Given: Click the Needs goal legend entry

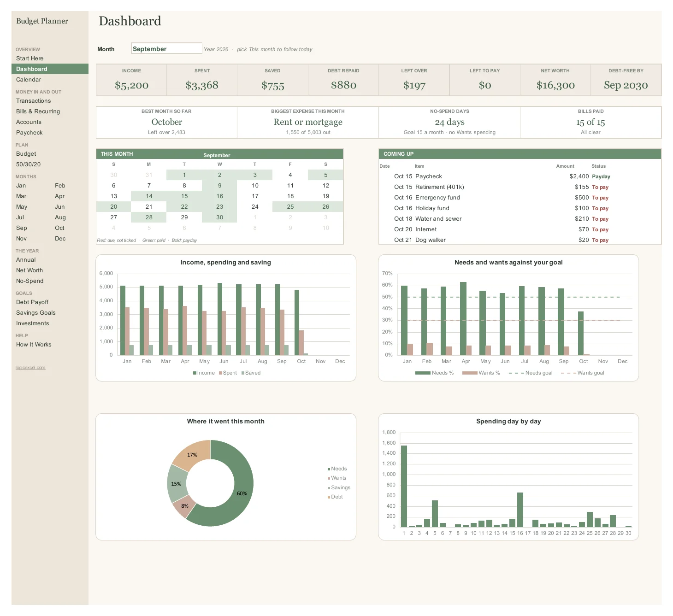Looking at the screenshot, I should pyautogui.click(x=531, y=373).
